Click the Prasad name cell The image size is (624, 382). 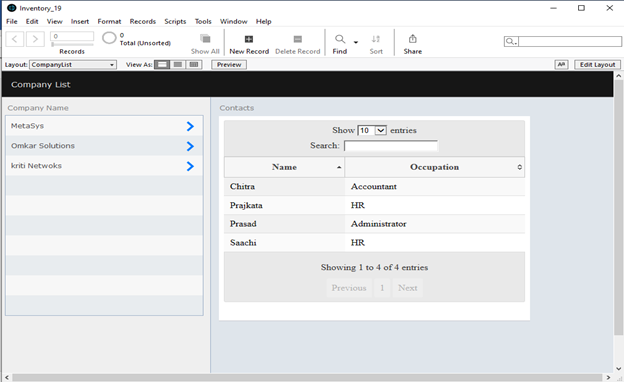tap(284, 224)
